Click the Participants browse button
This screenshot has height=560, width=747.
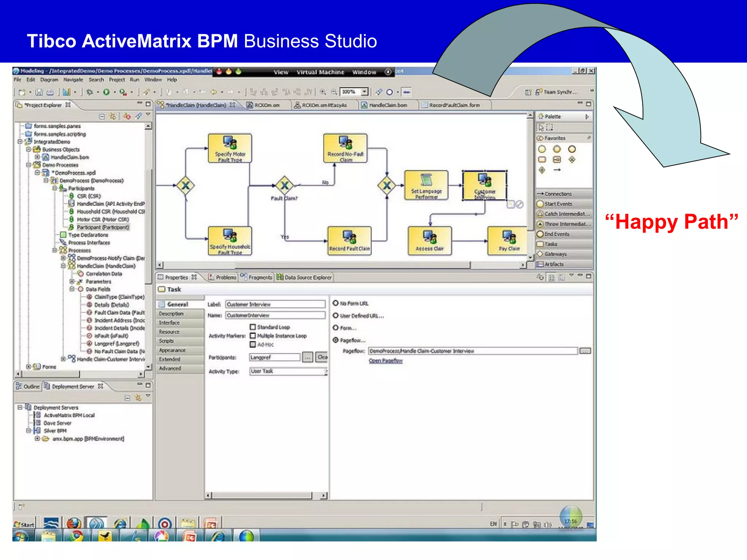(x=307, y=357)
